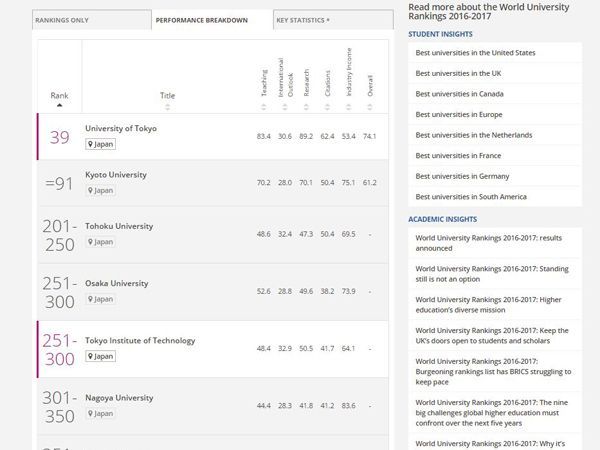This screenshot has width=600, height=450.
Task: Click Tokyo Institute of Technology research score 50.5
Action: (x=306, y=349)
